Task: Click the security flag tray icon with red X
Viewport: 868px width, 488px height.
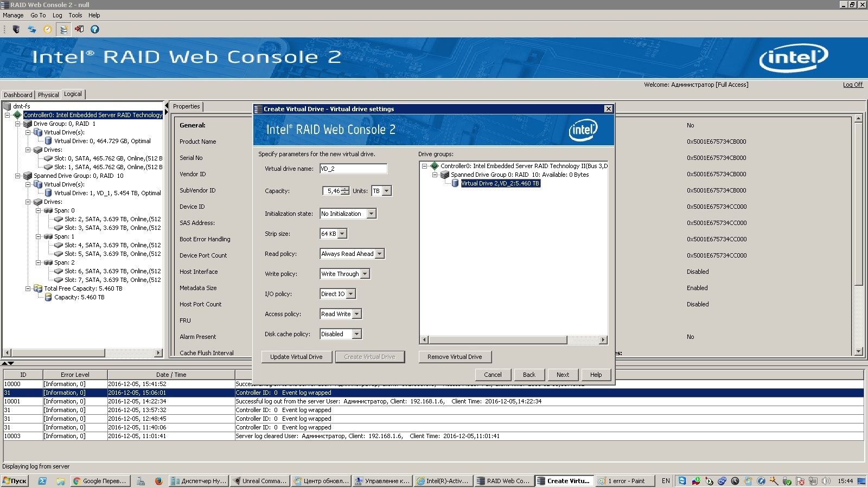Action: pos(800,481)
